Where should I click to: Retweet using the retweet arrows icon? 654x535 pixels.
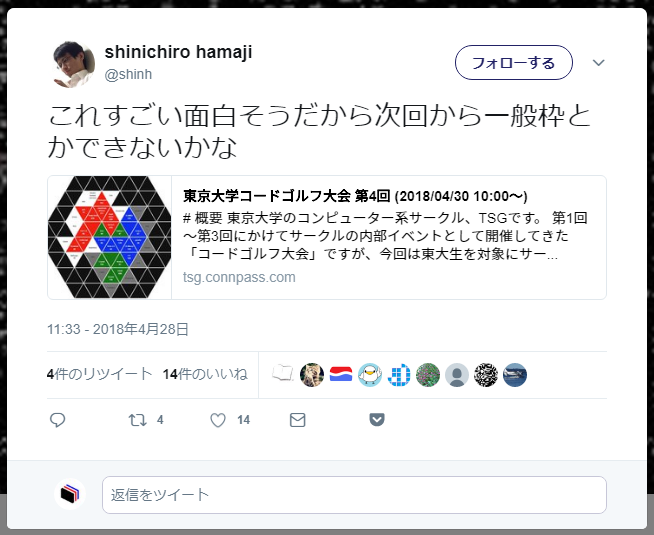pos(137,419)
